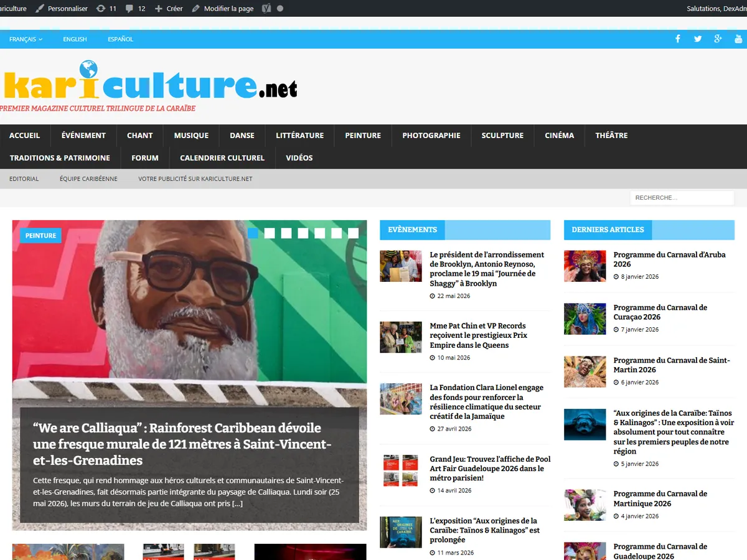Select the last slider pagination dot
The image size is (747, 560).
point(354,233)
